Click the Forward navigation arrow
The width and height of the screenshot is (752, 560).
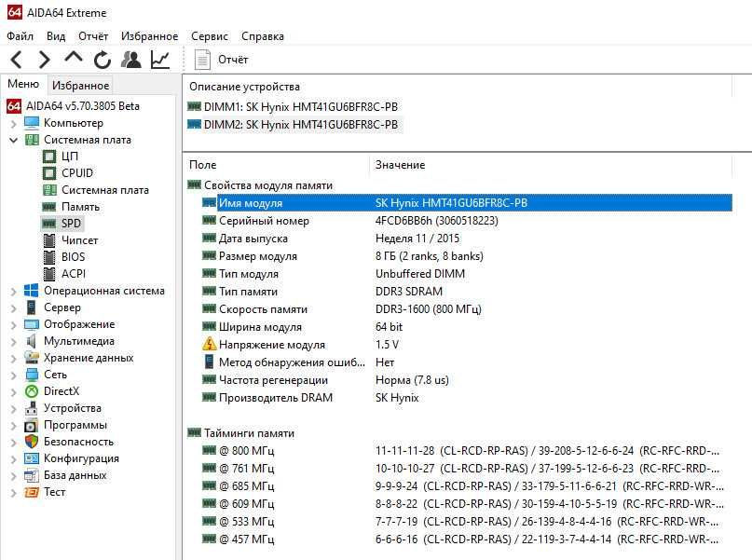coord(44,60)
